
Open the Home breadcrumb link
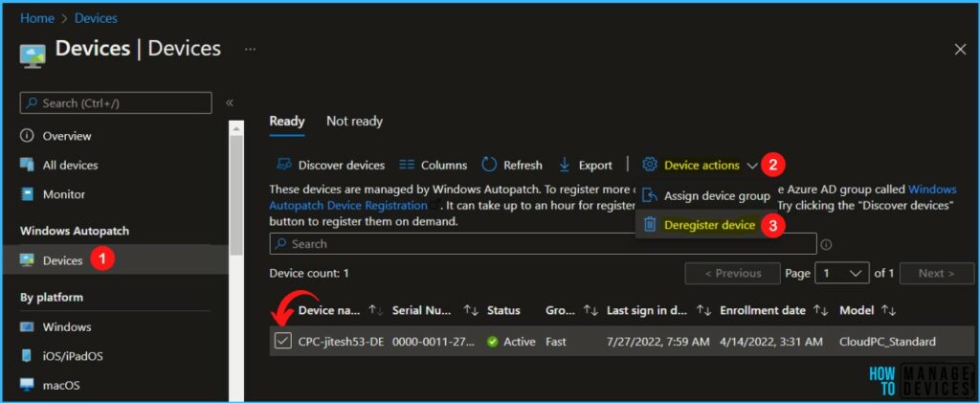pyautogui.click(x=37, y=18)
